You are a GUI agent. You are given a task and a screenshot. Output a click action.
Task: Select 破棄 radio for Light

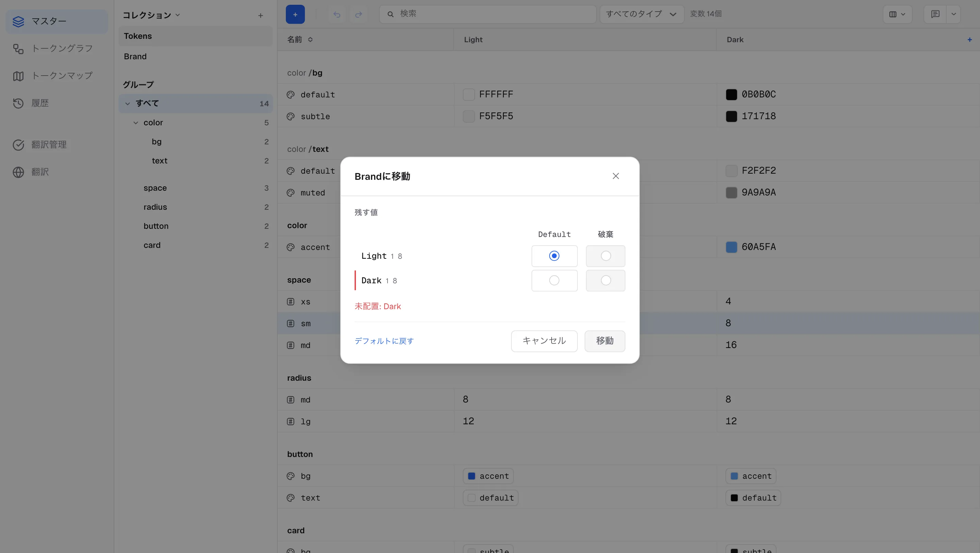click(x=606, y=256)
